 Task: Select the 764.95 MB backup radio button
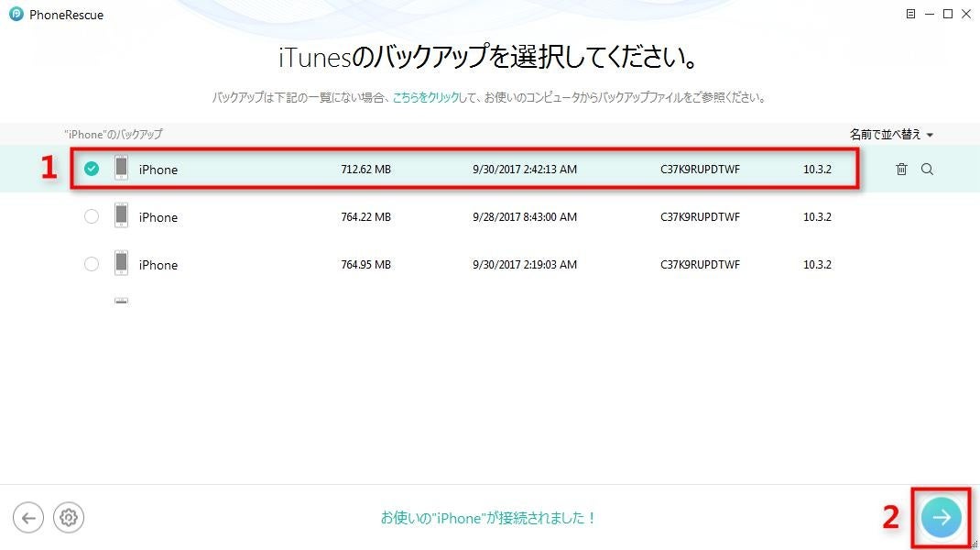click(92, 264)
